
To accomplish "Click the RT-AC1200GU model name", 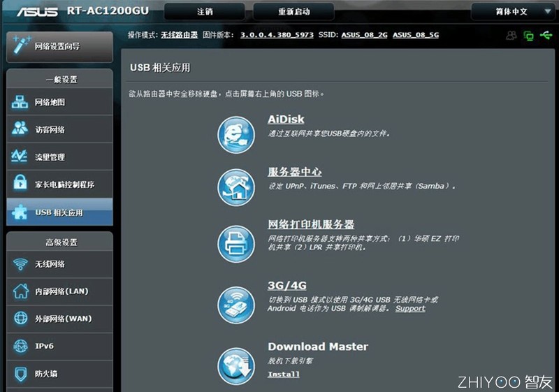I will click(x=108, y=10).
